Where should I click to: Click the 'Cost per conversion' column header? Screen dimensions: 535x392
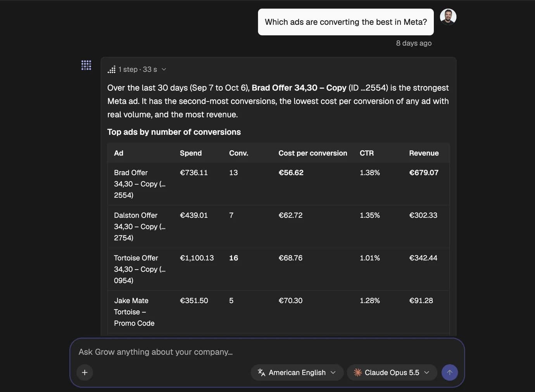[312, 153]
